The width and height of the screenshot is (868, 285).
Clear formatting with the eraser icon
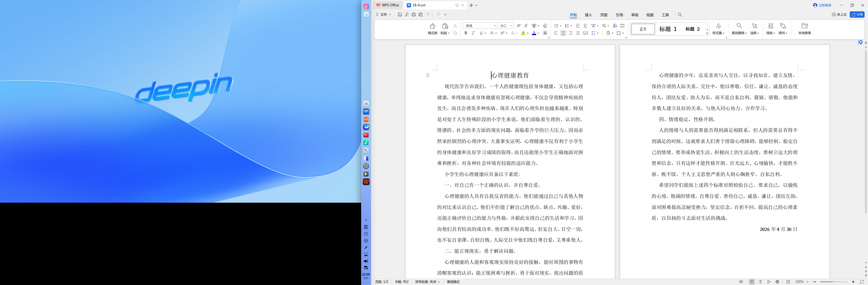[x=545, y=26]
